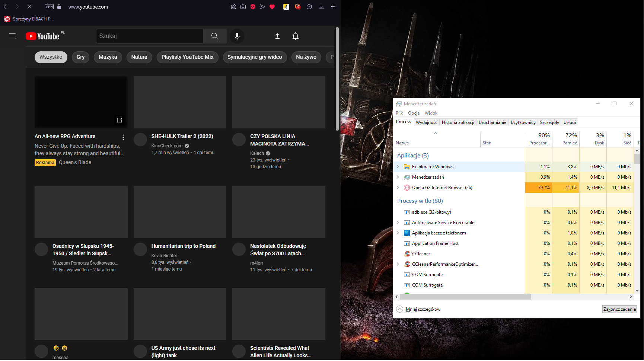The width and height of the screenshot is (644, 361).
Task: Expand Aplikacja Łącze z telefonem
Action: 398,233
